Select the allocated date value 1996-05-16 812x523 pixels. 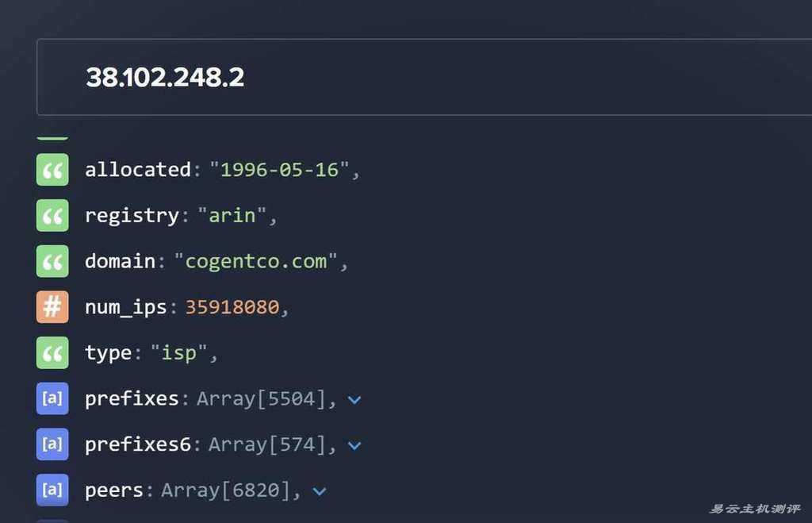click(x=280, y=170)
